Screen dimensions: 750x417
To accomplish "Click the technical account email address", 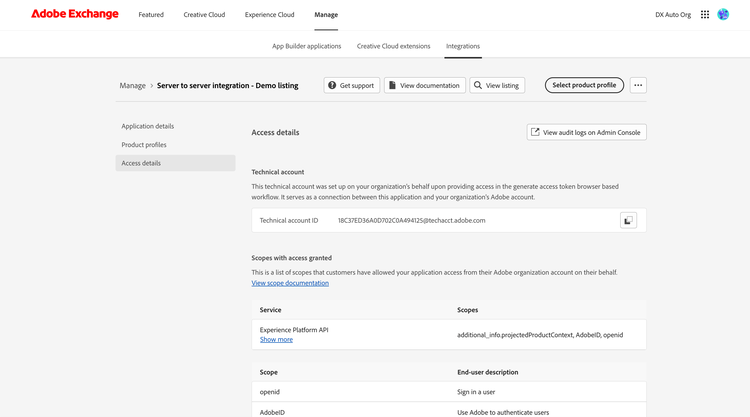I will click(x=411, y=220).
